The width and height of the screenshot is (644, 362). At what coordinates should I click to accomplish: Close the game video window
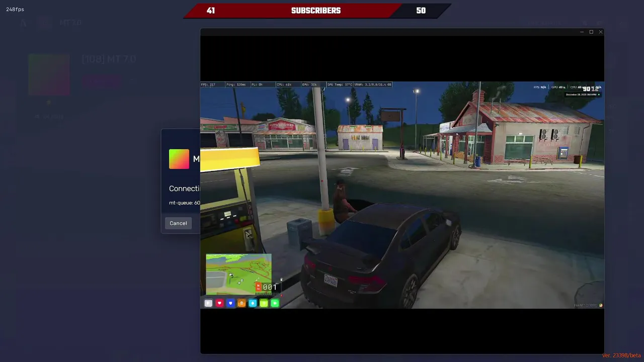(600, 32)
